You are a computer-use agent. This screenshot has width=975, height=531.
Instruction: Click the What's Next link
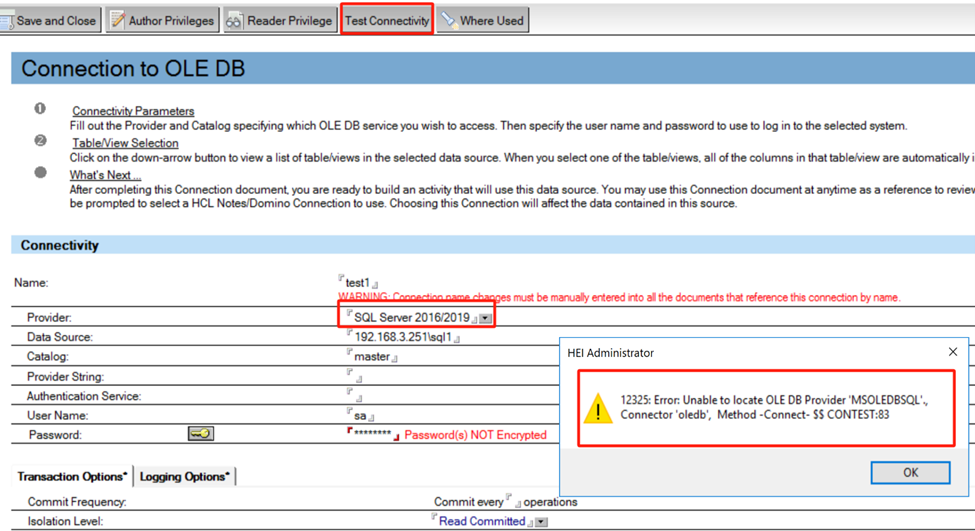[105, 175]
